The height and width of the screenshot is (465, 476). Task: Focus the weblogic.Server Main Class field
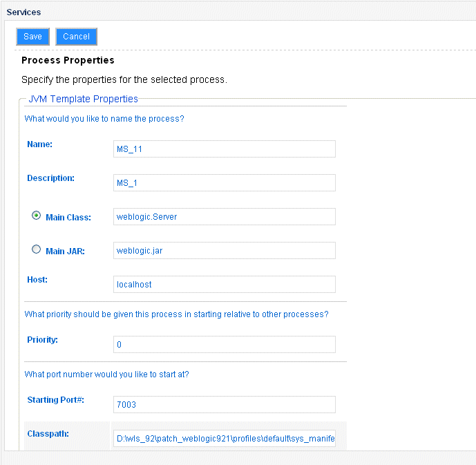(x=224, y=217)
